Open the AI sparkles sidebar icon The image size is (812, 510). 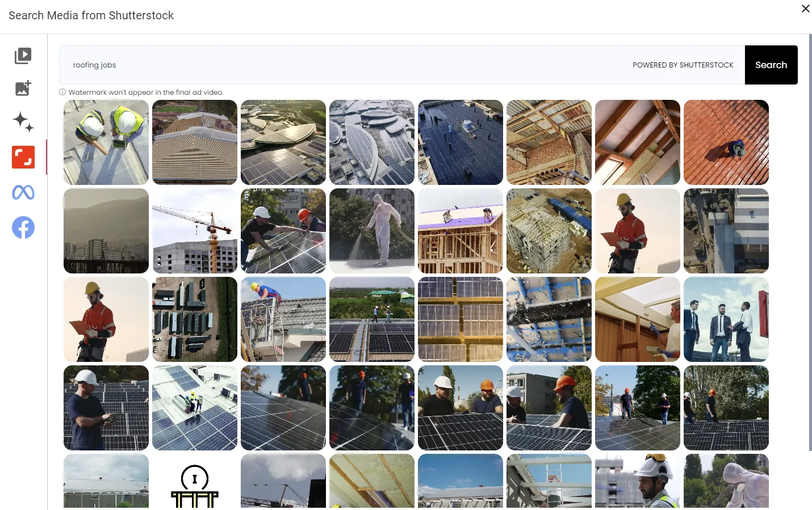(23, 122)
